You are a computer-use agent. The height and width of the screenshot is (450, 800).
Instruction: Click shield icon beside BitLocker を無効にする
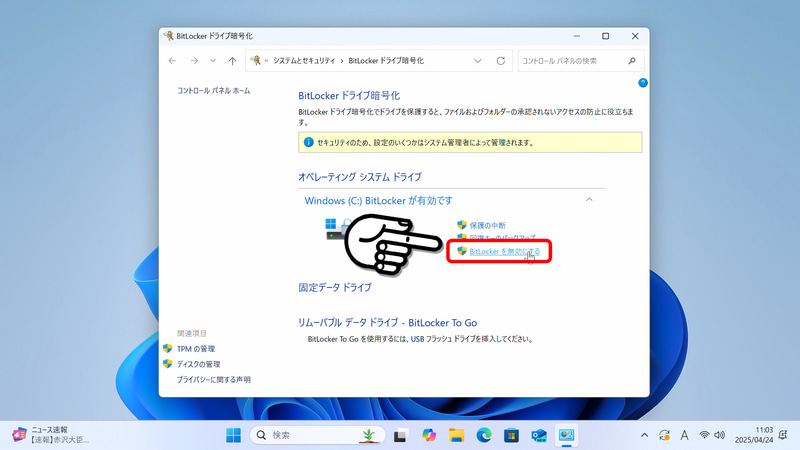click(x=462, y=251)
